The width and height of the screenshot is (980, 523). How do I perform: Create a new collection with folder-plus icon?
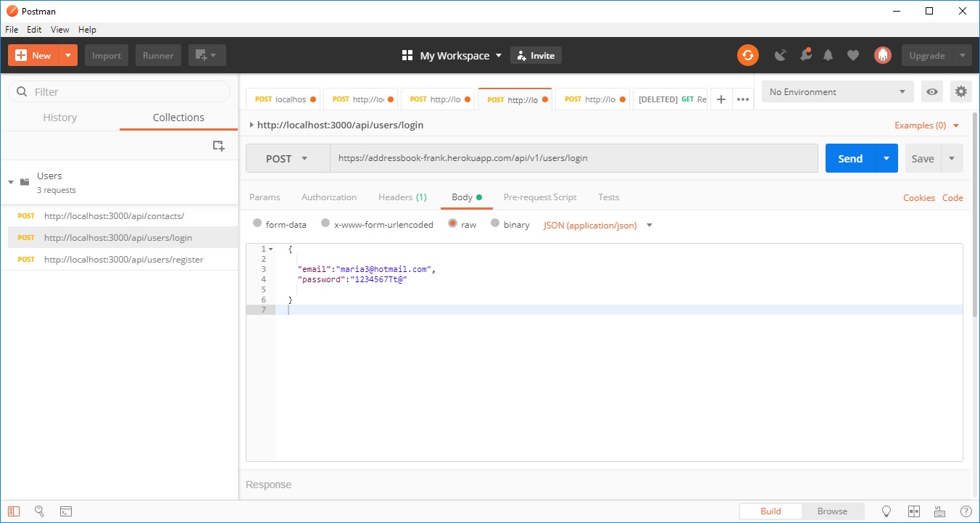click(x=218, y=146)
